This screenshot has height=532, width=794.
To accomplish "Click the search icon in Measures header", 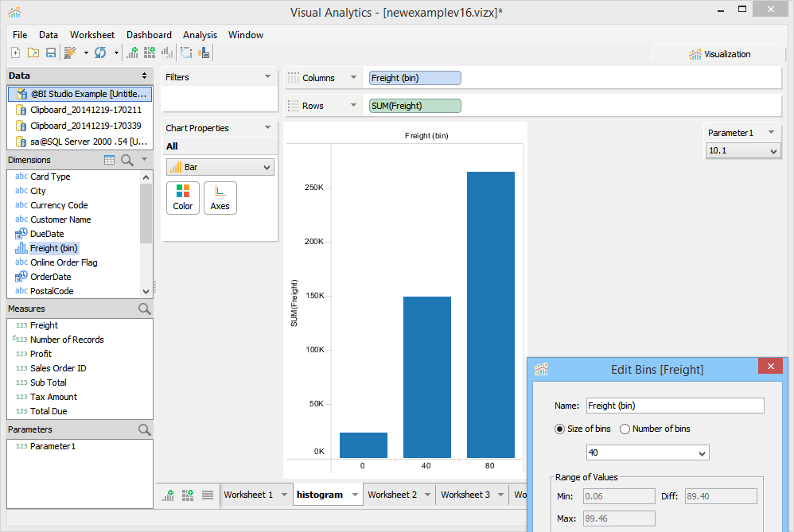I will coord(144,309).
